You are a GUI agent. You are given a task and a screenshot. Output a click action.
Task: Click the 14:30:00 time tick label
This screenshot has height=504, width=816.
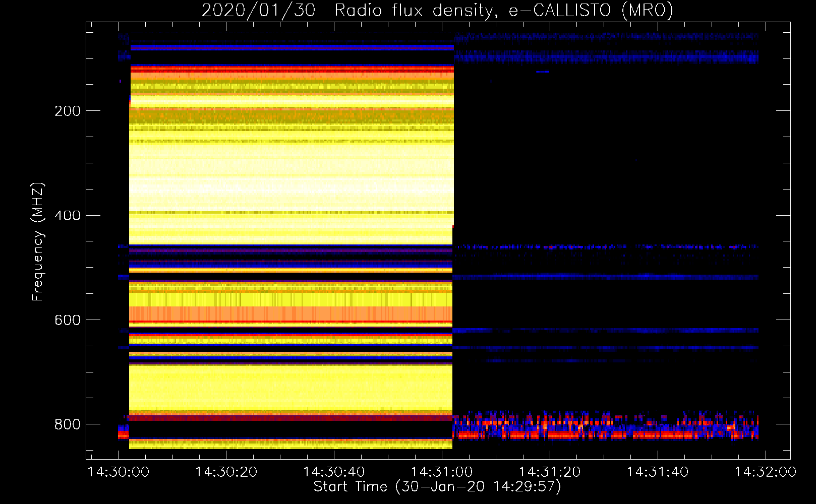[x=118, y=472]
